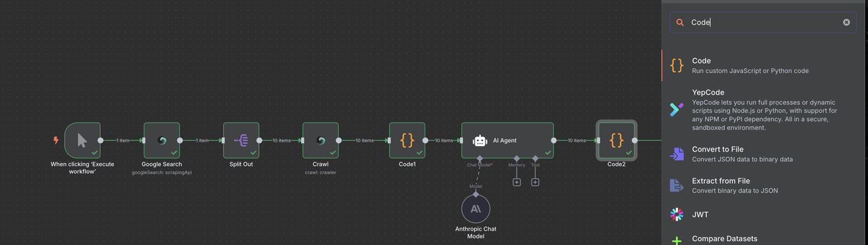The height and width of the screenshot is (245, 868).
Task: Click the 'Code1' node label
Action: coord(407,164)
